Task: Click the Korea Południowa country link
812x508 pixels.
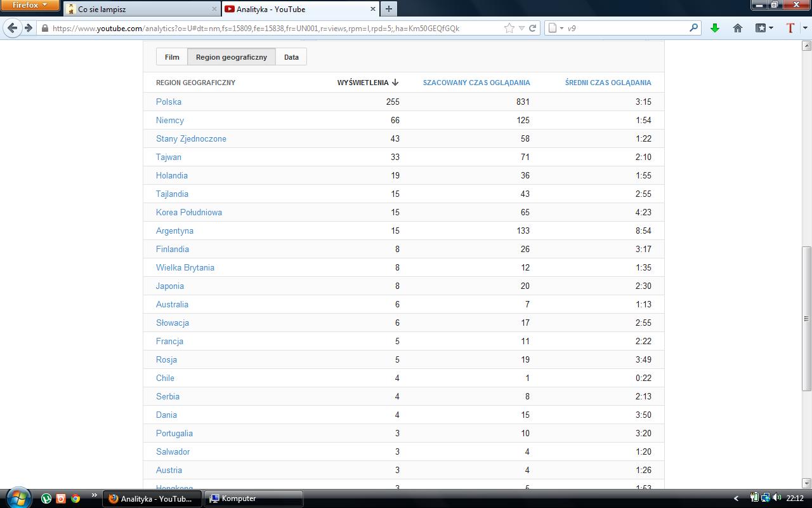Action: [189, 212]
